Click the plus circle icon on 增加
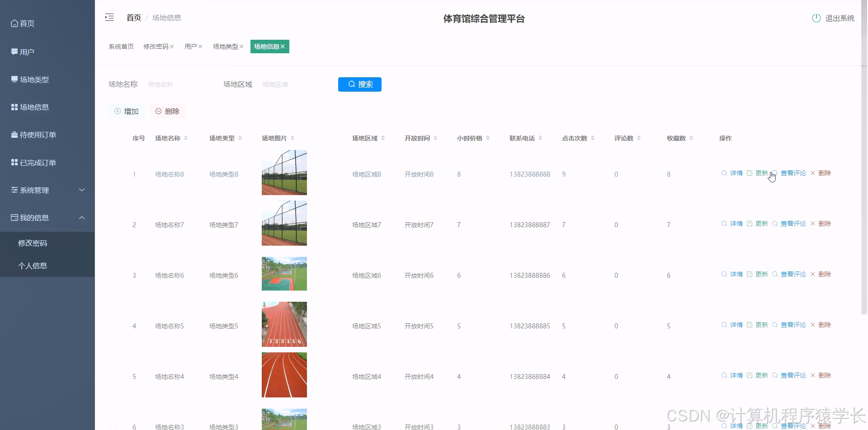Image resolution: width=868 pixels, height=430 pixels. (x=118, y=111)
